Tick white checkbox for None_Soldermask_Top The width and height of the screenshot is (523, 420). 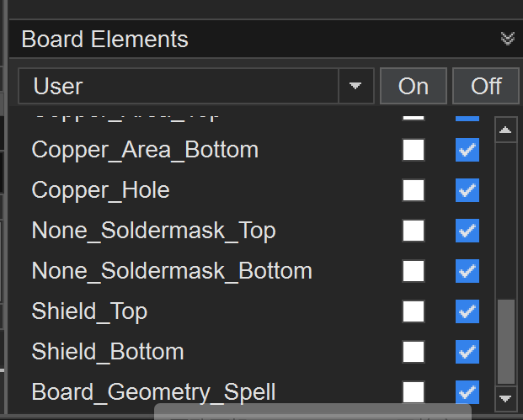point(414,231)
